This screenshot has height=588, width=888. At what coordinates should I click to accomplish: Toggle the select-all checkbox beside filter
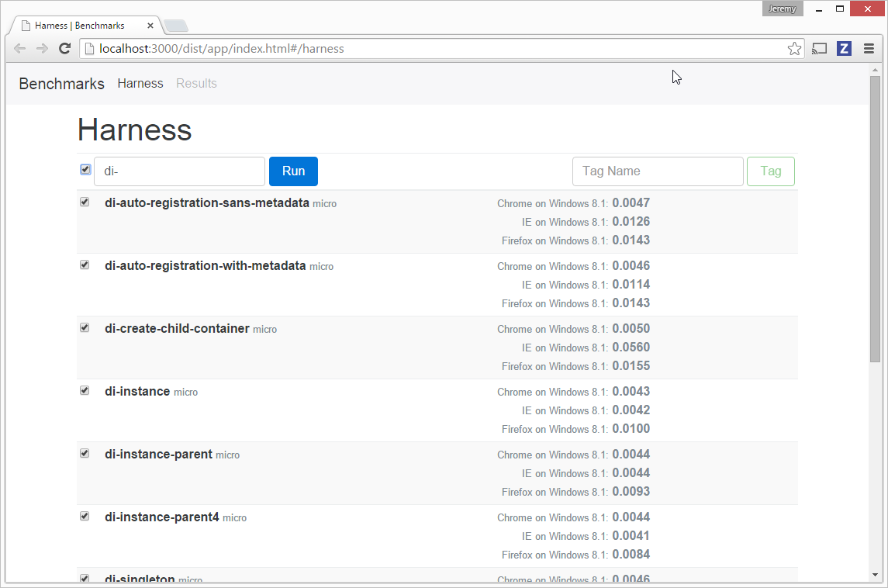point(85,169)
